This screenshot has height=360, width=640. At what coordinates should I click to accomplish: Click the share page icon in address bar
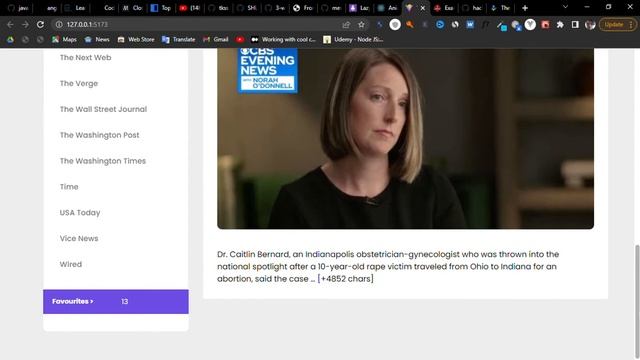(x=346, y=24)
